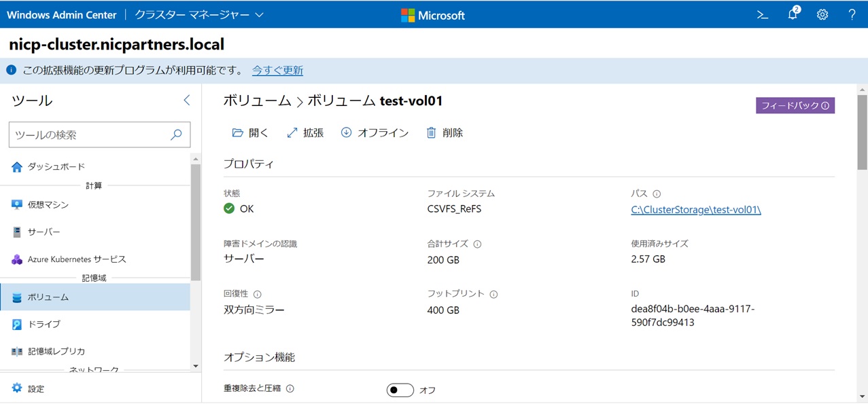Click the help question mark icon
The width and height of the screenshot is (868, 404).
(x=852, y=14)
